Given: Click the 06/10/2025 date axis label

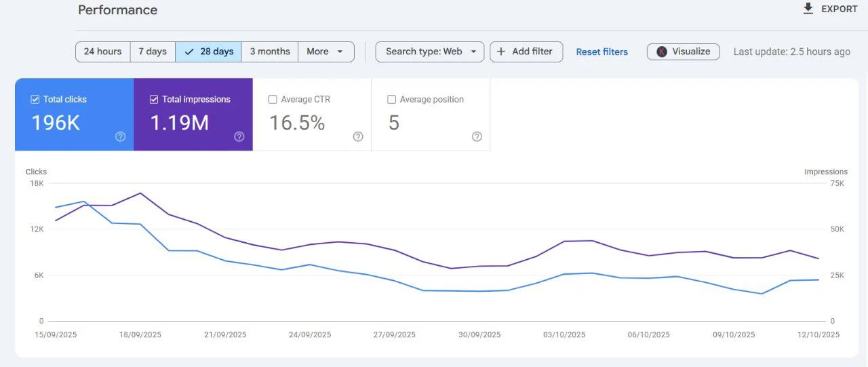Looking at the screenshot, I should click(x=649, y=334).
